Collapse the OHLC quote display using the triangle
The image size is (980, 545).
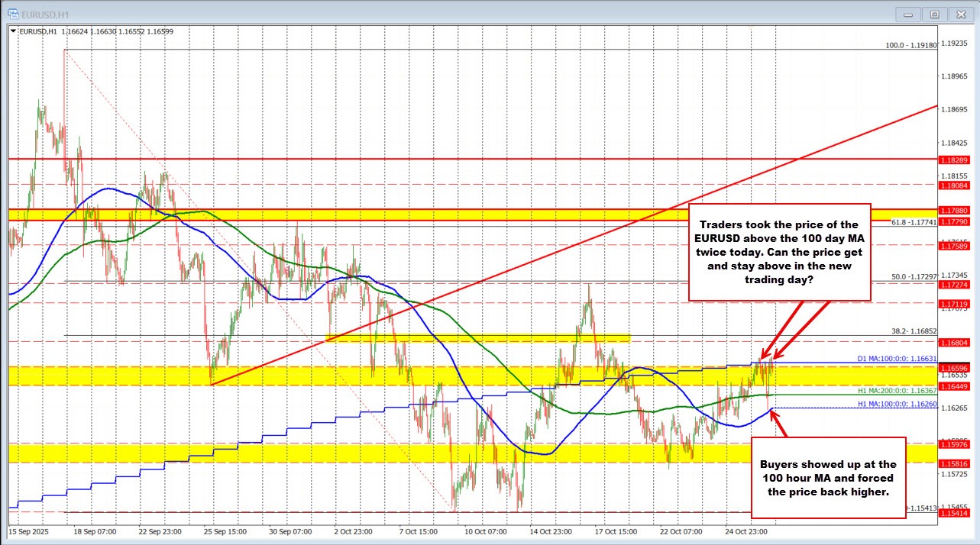coord(11,31)
